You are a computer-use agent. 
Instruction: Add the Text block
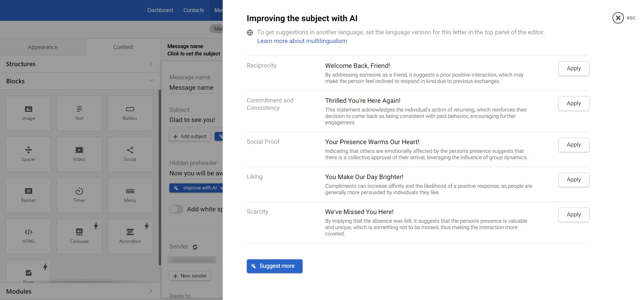(79, 113)
